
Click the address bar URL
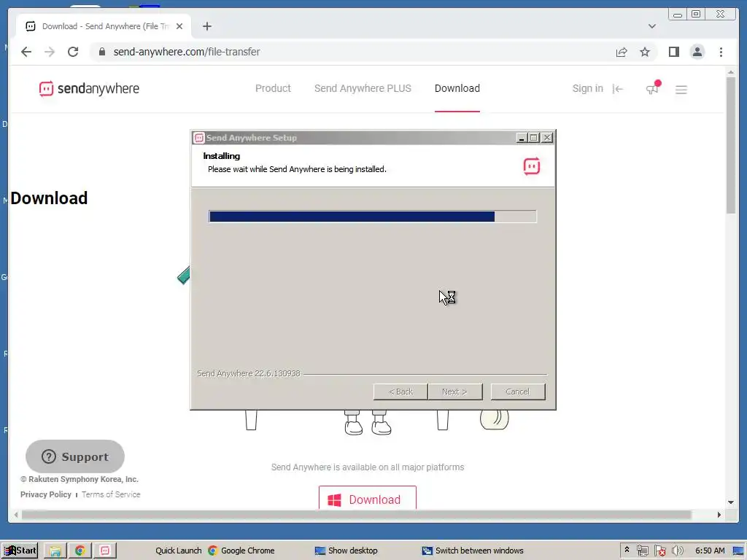click(187, 52)
